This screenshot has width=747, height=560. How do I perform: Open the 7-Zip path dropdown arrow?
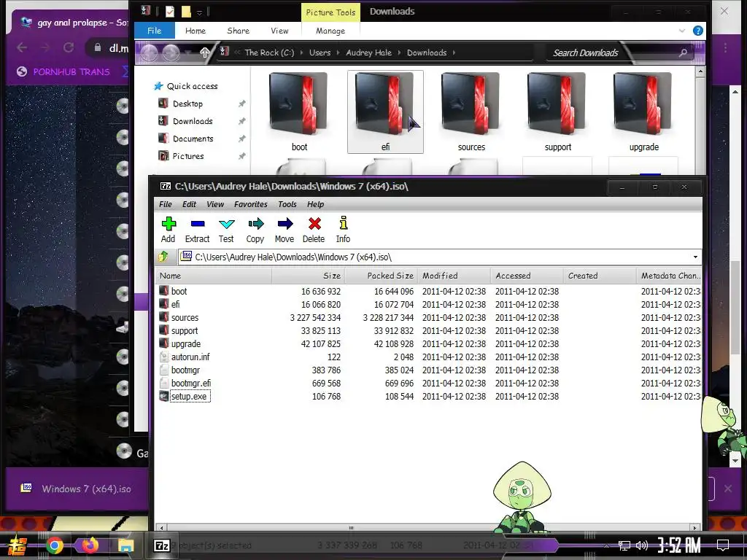(x=695, y=257)
